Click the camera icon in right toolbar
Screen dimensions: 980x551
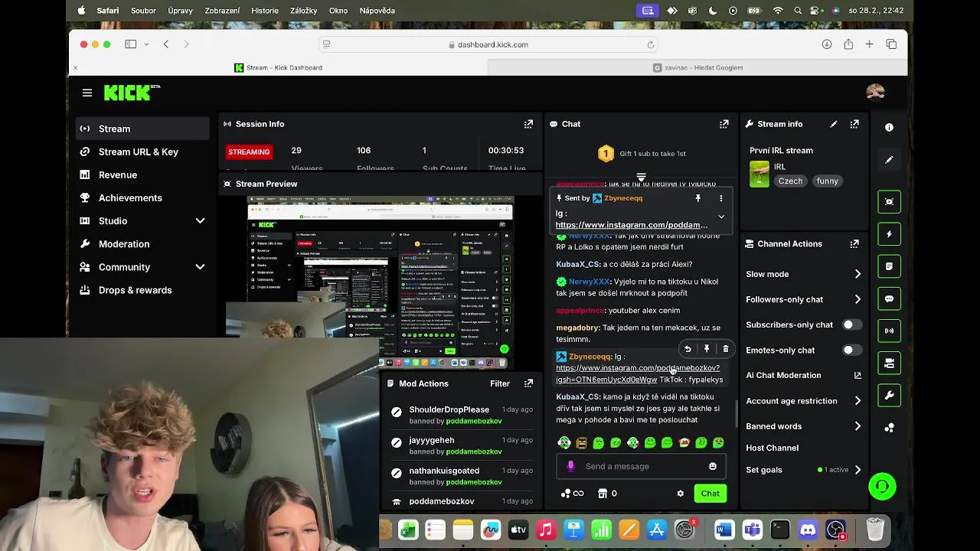(889, 364)
